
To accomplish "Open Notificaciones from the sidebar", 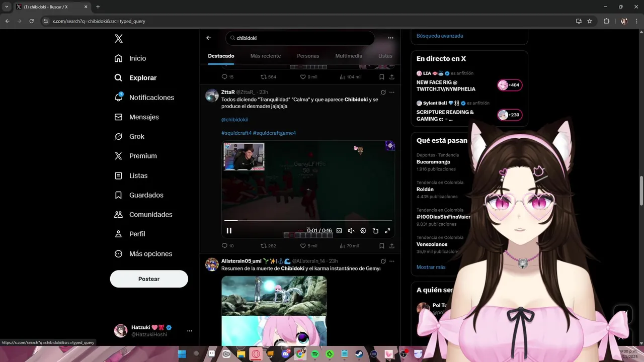I will point(144,98).
